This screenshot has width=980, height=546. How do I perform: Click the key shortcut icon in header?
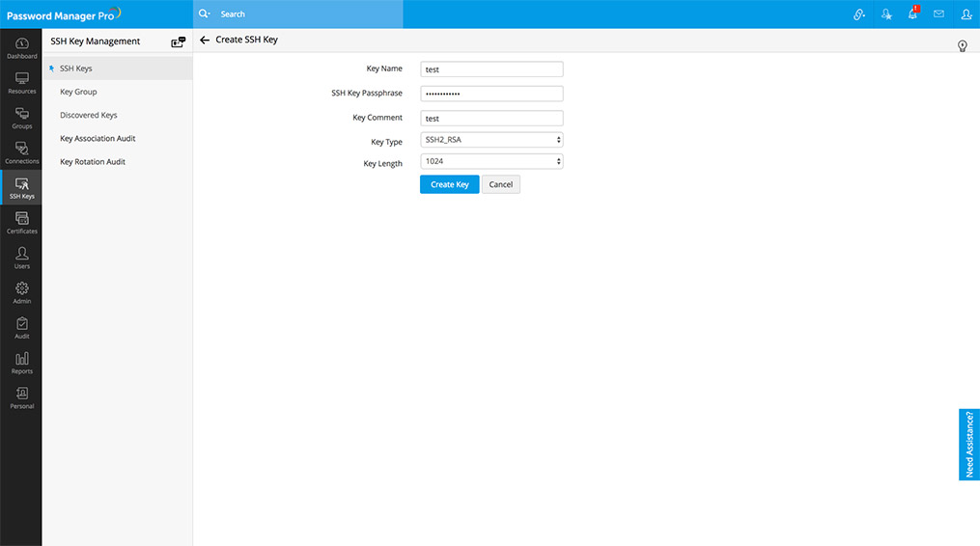tap(859, 14)
